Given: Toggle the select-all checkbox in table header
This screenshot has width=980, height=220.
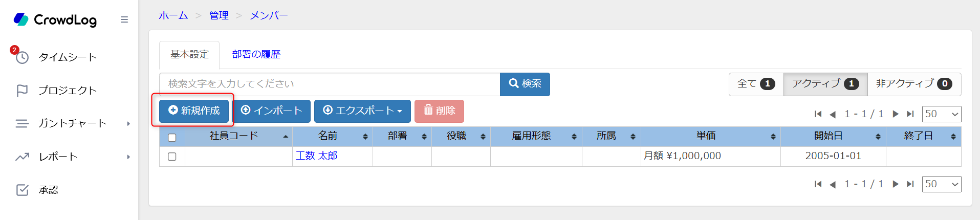Looking at the screenshot, I should tap(172, 137).
